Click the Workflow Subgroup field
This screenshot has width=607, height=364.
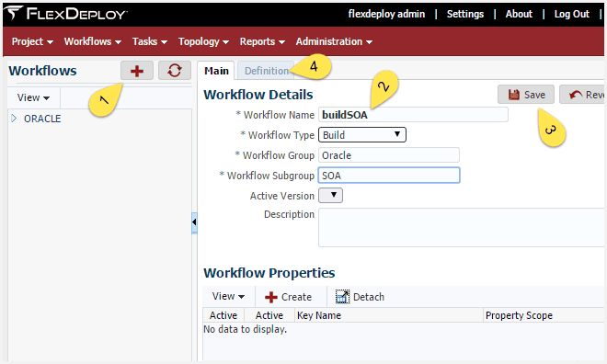pos(389,176)
